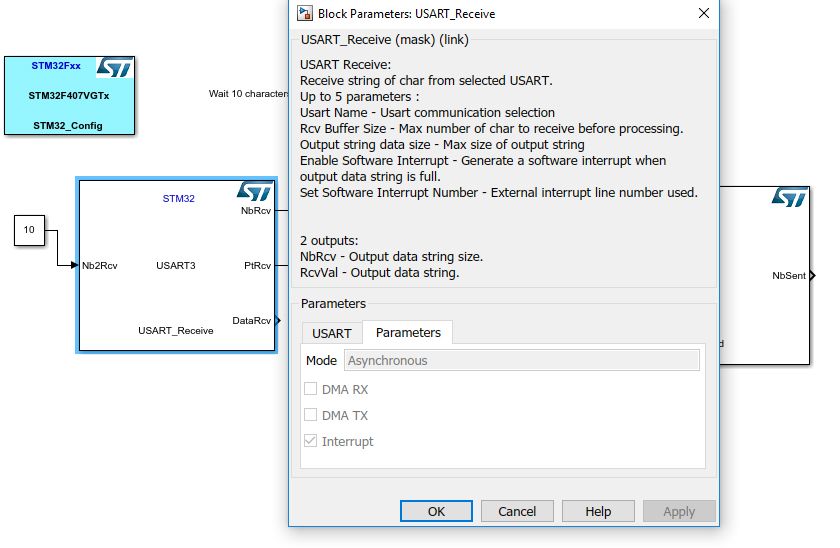
Task: Toggle the Interrupt checkbox
Action: [310, 440]
